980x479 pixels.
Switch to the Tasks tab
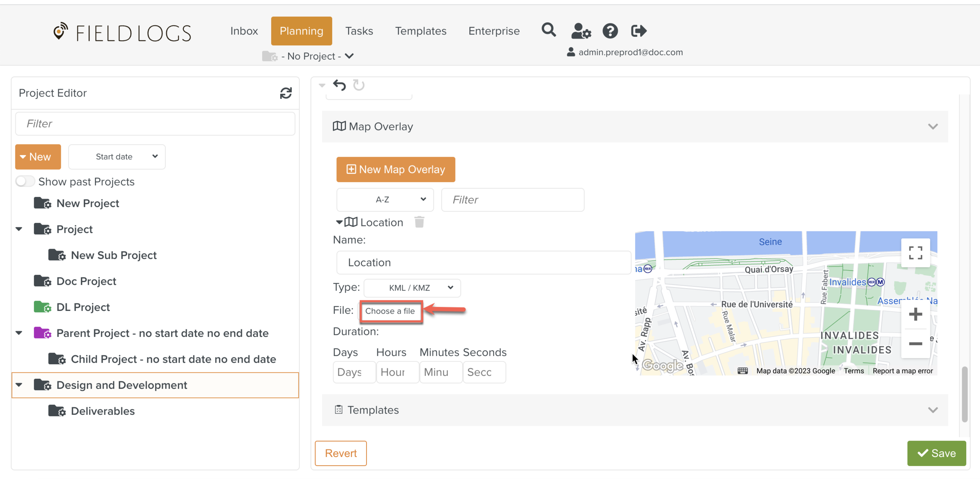pos(359,31)
